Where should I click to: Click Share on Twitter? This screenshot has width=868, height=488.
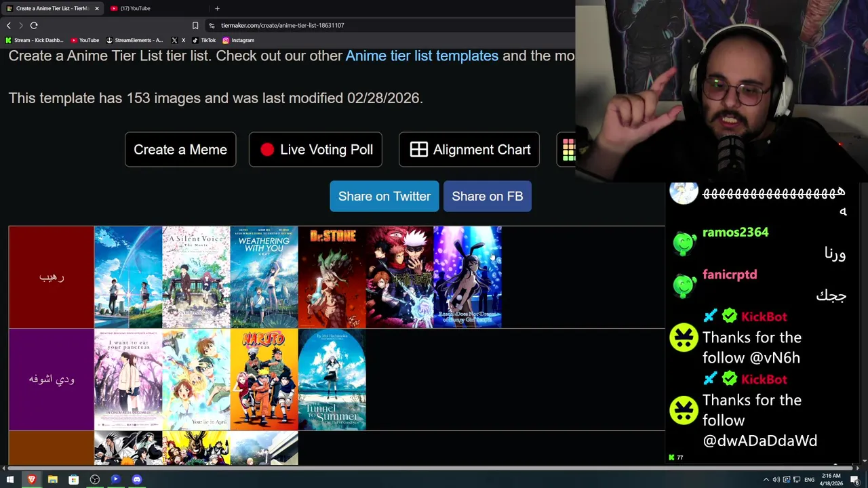click(384, 196)
